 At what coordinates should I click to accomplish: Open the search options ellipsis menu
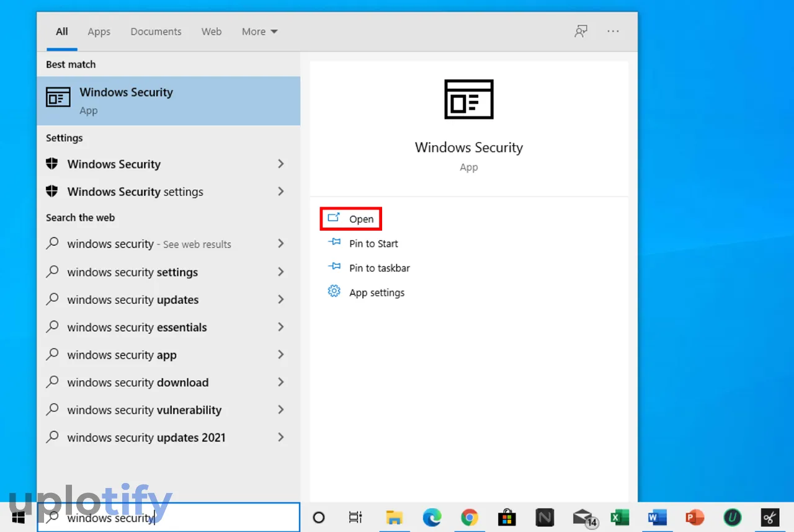[x=613, y=32]
